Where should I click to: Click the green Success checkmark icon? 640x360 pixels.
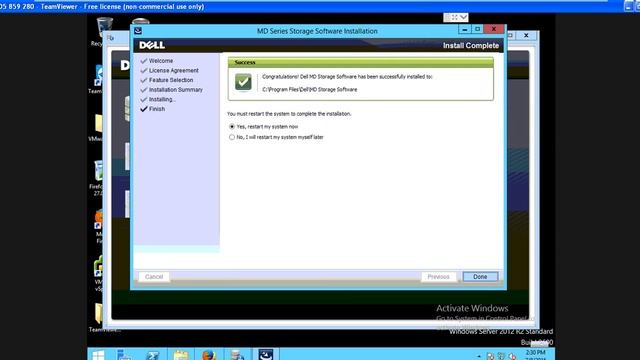(x=243, y=82)
